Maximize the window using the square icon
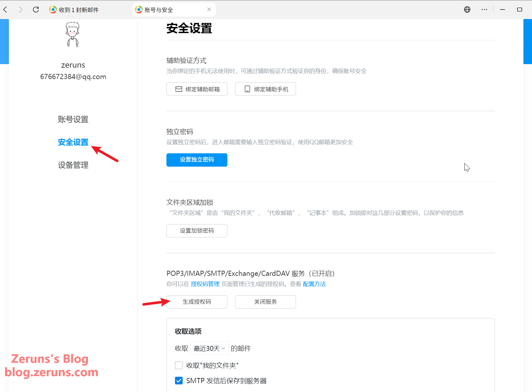The image size is (532, 392). tap(519, 10)
